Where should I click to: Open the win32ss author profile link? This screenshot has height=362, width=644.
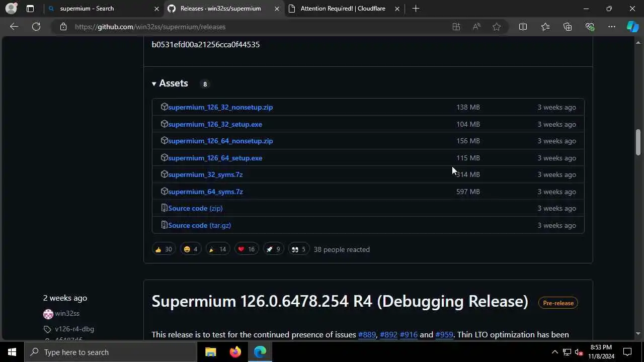(67, 313)
